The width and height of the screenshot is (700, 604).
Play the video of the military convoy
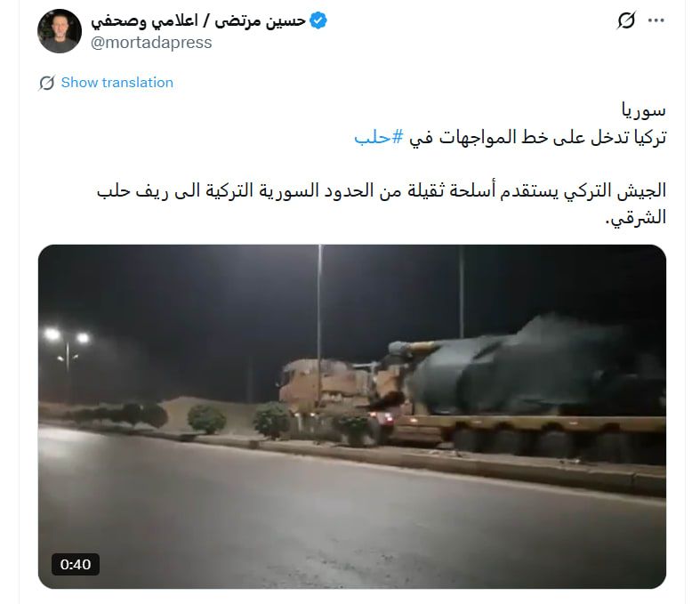point(352,416)
